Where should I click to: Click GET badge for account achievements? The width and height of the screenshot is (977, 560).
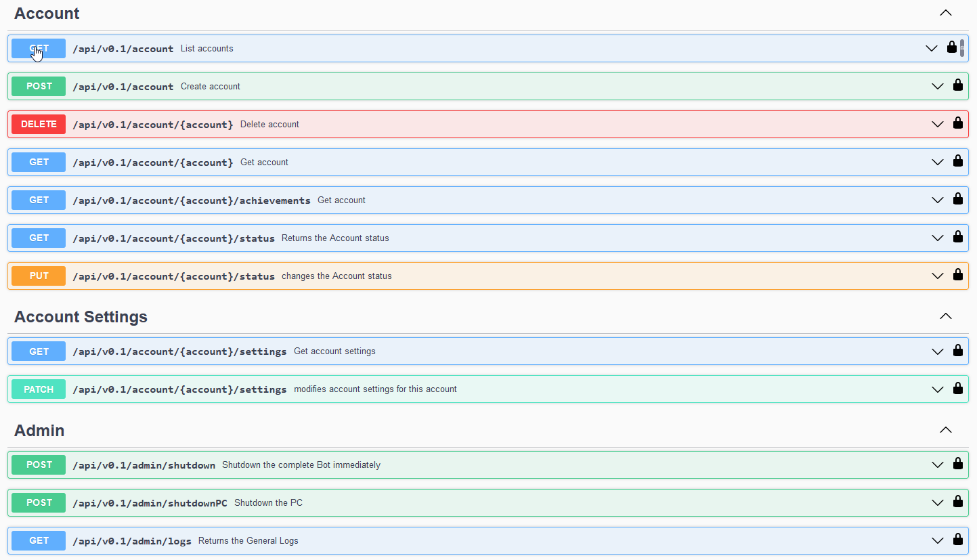39,200
